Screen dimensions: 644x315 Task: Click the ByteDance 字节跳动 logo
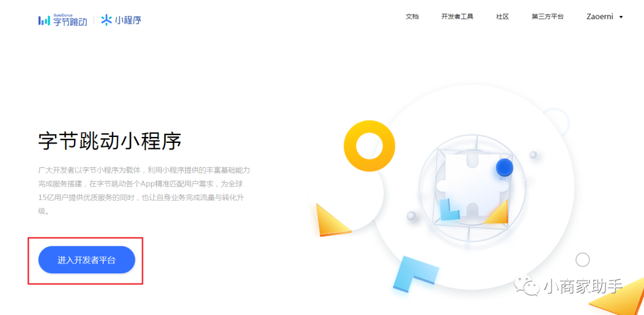point(63,20)
